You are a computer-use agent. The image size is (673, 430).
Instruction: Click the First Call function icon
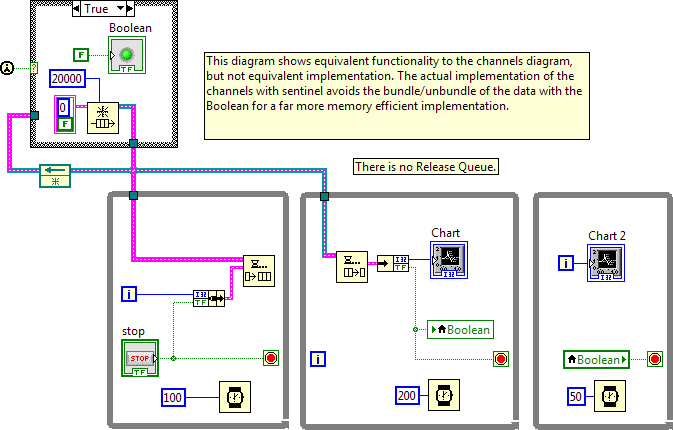point(7,68)
